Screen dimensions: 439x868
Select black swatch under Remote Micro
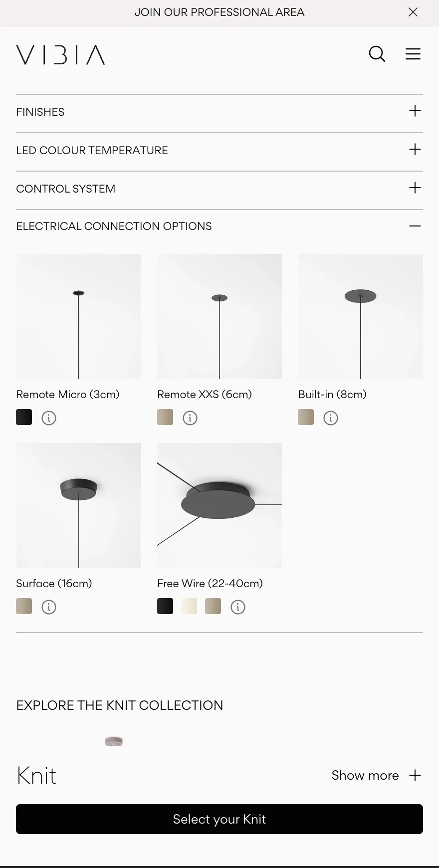click(24, 417)
